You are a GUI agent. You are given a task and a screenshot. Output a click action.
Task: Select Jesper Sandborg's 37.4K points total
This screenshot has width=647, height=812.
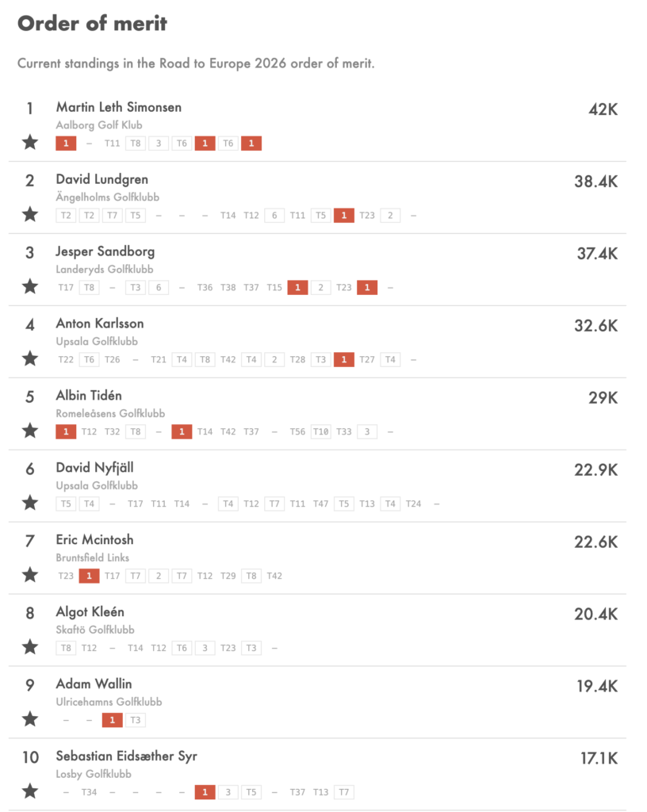[x=597, y=254]
